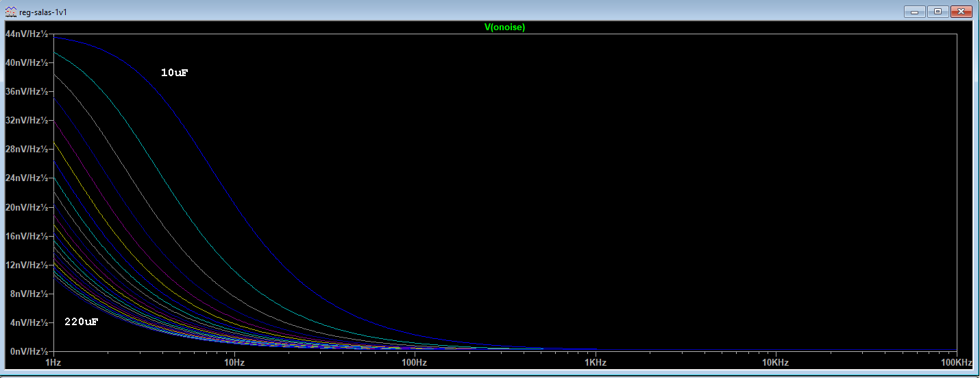Click the 20nV/Hz½ y-axis label

point(27,206)
